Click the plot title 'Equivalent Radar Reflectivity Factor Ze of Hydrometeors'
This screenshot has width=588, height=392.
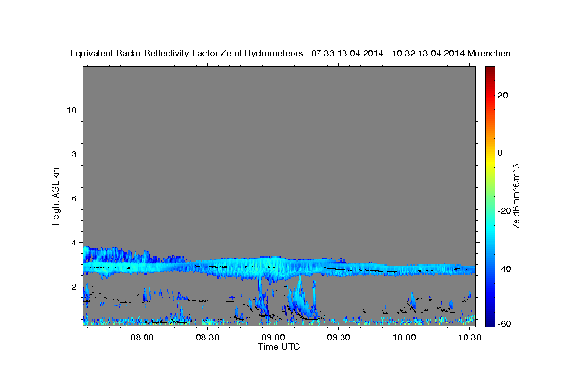coord(186,54)
